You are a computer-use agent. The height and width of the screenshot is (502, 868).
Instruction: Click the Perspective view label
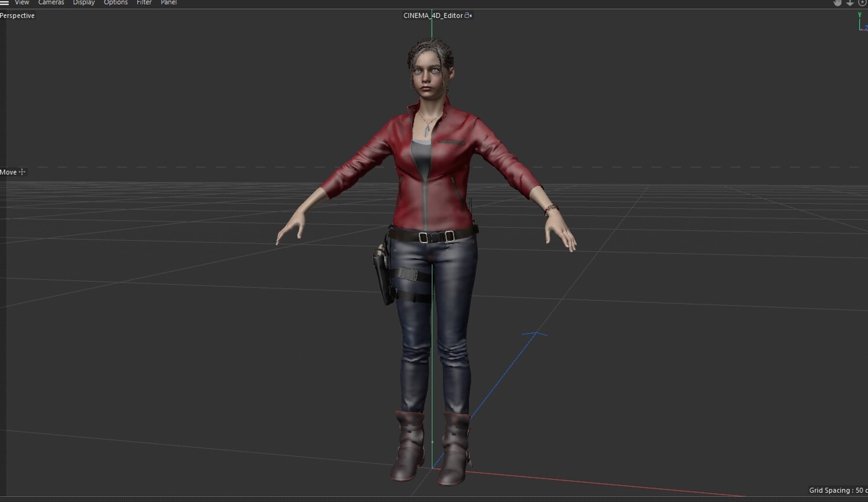pos(17,16)
